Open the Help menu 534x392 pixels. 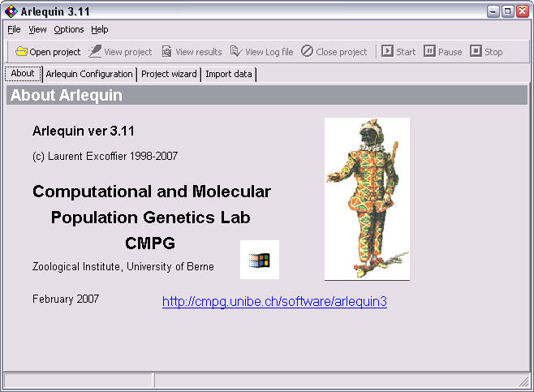click(x=100, y=30)
